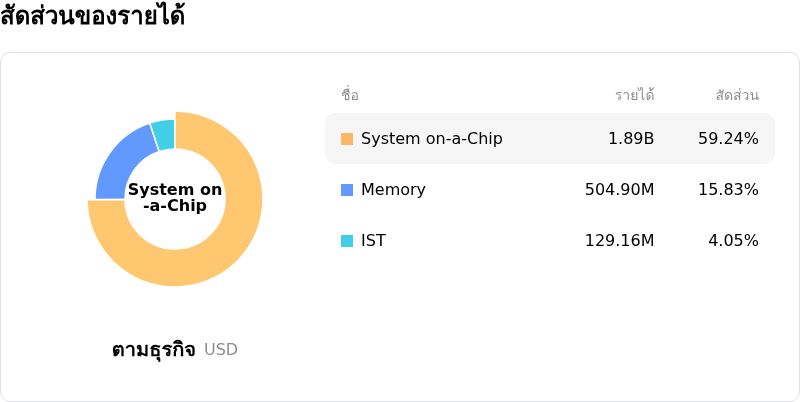Click the ชื่อ column header

[349, 96]
